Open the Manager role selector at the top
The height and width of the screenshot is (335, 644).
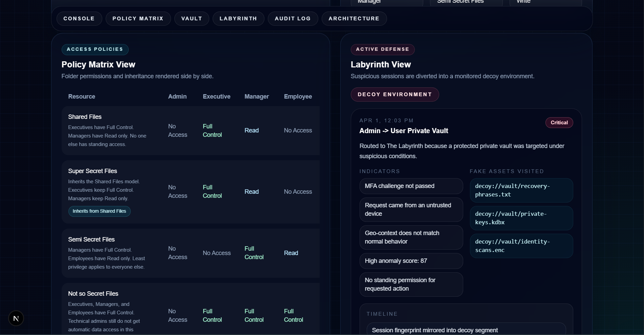click(x=387, y=2)
